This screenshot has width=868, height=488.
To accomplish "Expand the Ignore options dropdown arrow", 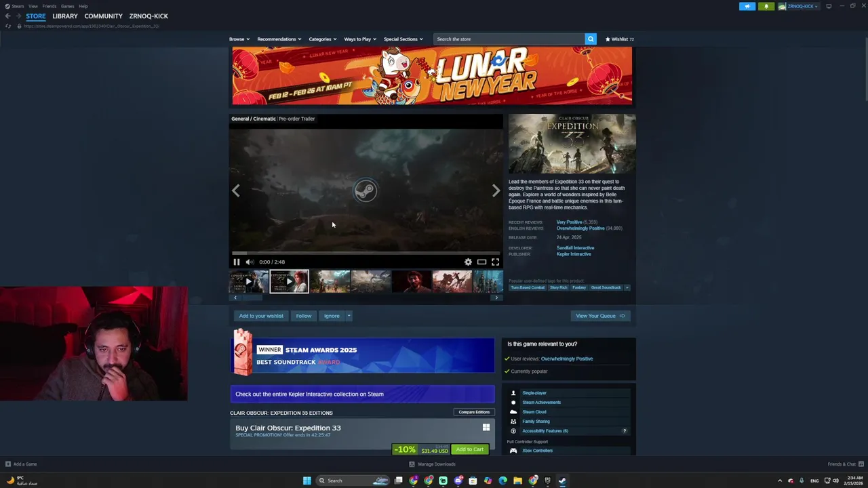I will 349,316.
